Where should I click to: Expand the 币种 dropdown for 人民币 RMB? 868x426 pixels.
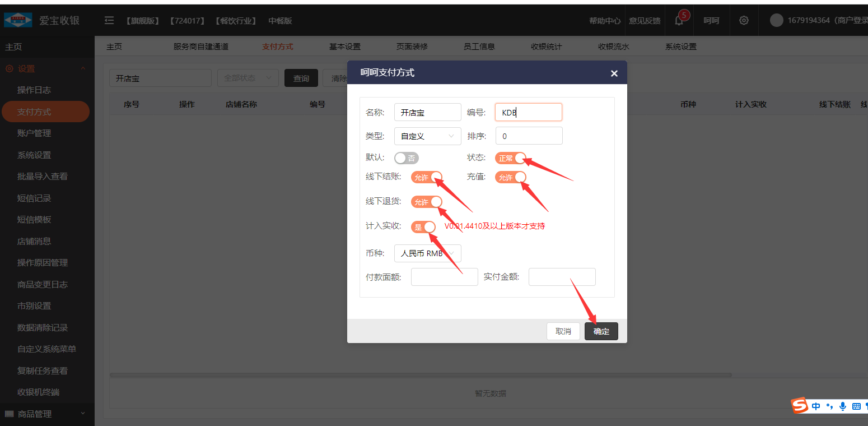427,253
